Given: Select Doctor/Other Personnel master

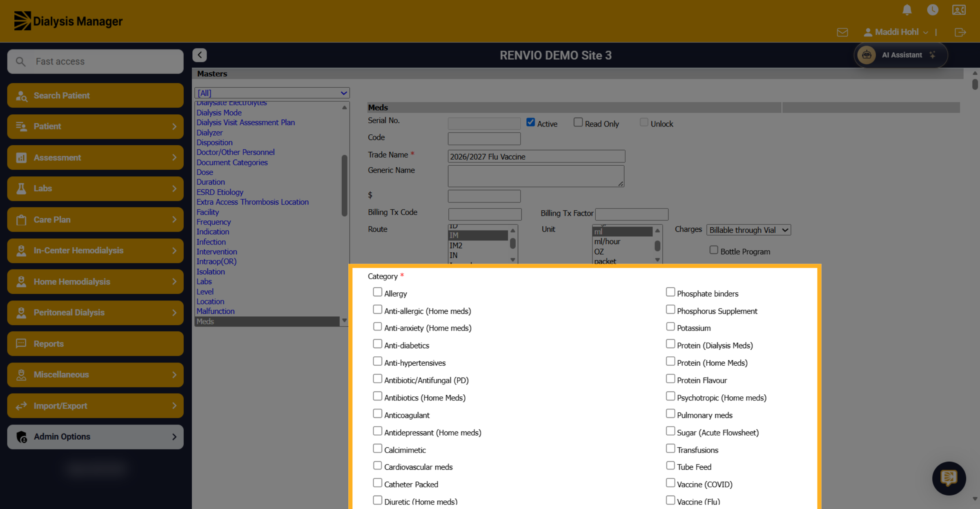Looking at the screenshot, I should (236, 152).
